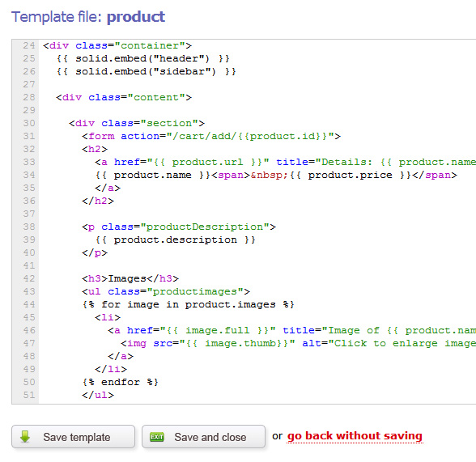This screenshot has width=476, height=462.
Task: Click the closing </h2> tag
Action: pyautogui.click(x=98, y=201)
